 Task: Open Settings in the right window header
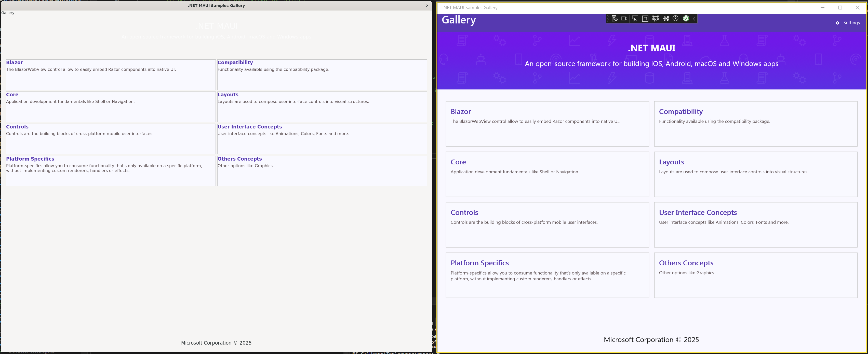851,23
